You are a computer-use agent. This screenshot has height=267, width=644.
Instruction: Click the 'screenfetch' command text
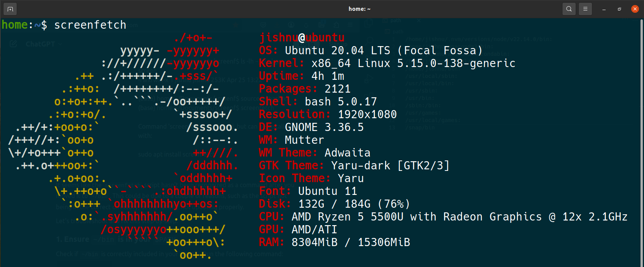pos(90,25)
